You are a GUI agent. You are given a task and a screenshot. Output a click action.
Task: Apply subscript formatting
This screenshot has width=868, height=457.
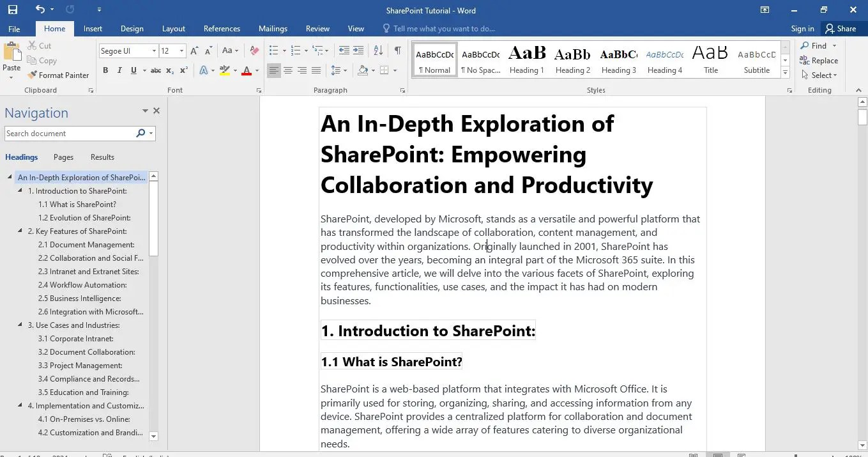170,70
